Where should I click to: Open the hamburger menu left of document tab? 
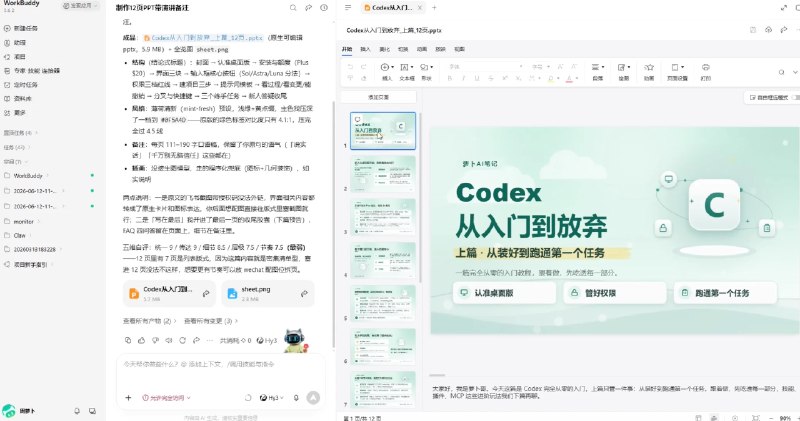[x=348, y=8]
